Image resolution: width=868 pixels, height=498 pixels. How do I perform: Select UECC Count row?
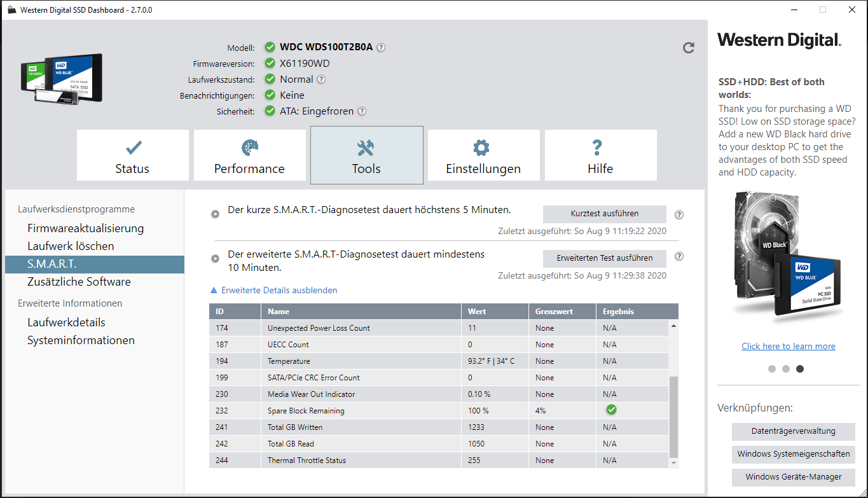(x=439, y=345)
